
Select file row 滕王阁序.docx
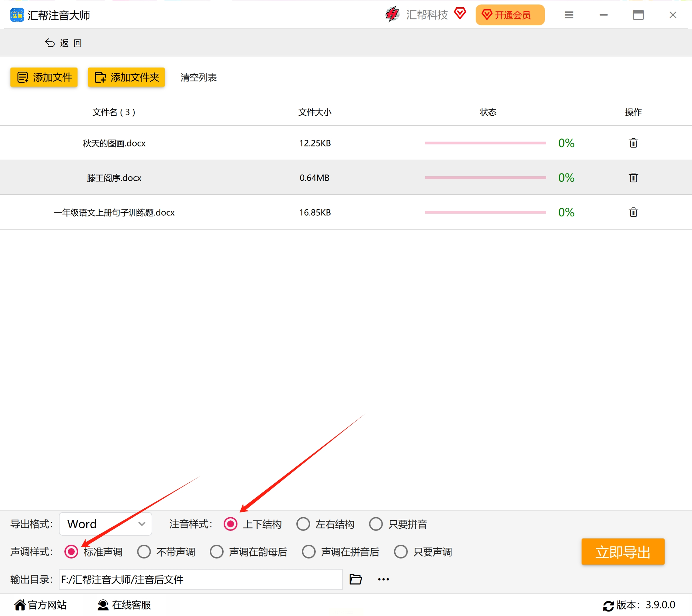point(346,177)
